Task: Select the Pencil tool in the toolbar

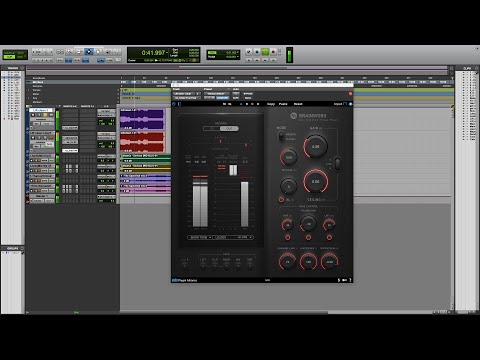Action: coord(117,52)
